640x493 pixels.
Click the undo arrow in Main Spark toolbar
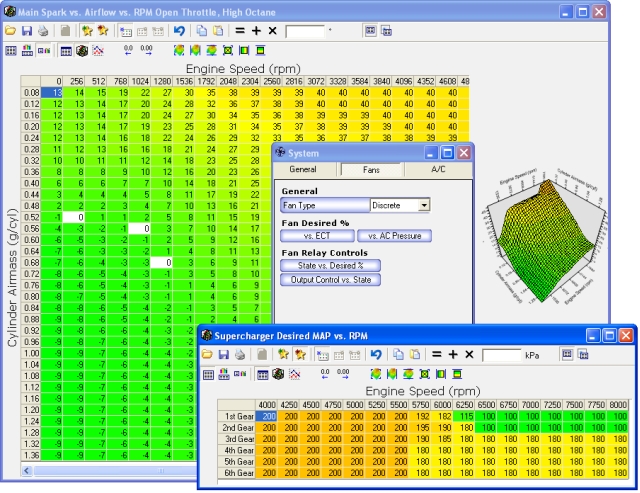click(179, 31)
